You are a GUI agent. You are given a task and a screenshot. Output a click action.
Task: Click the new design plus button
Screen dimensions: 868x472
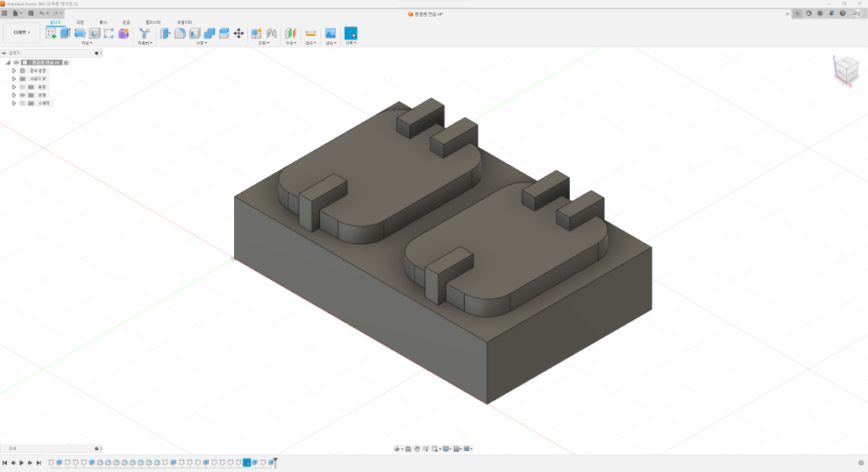coord(797,13)
